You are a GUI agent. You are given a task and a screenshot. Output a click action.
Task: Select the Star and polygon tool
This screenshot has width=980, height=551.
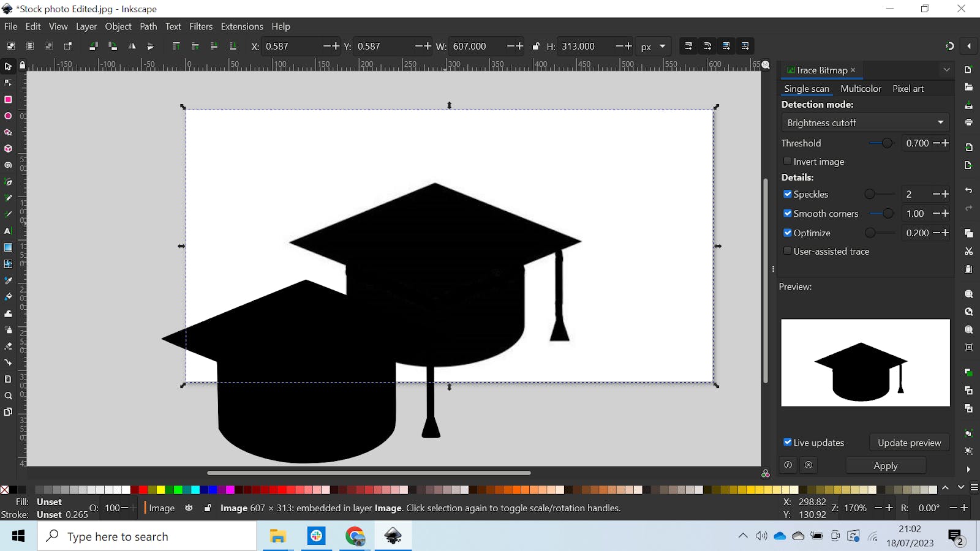click(x=8, y=132)
